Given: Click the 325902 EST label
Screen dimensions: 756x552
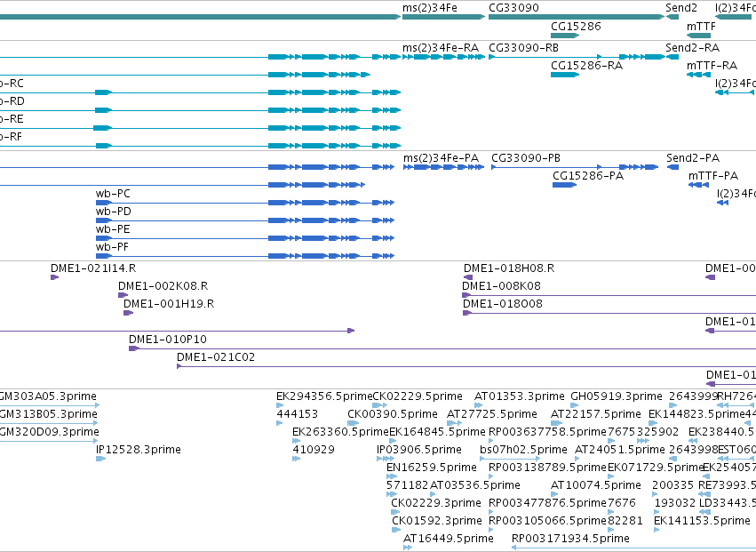Looking at the screenshot, I should 657,432.
